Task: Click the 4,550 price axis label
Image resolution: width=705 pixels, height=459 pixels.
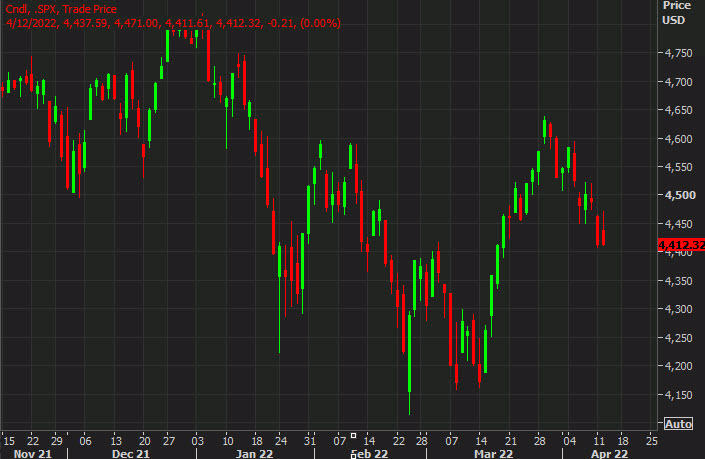Action: (678, 167)
